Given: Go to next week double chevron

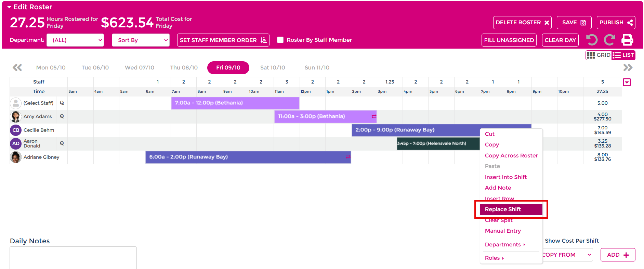Looking at the screenshot, I should point(628,67).
